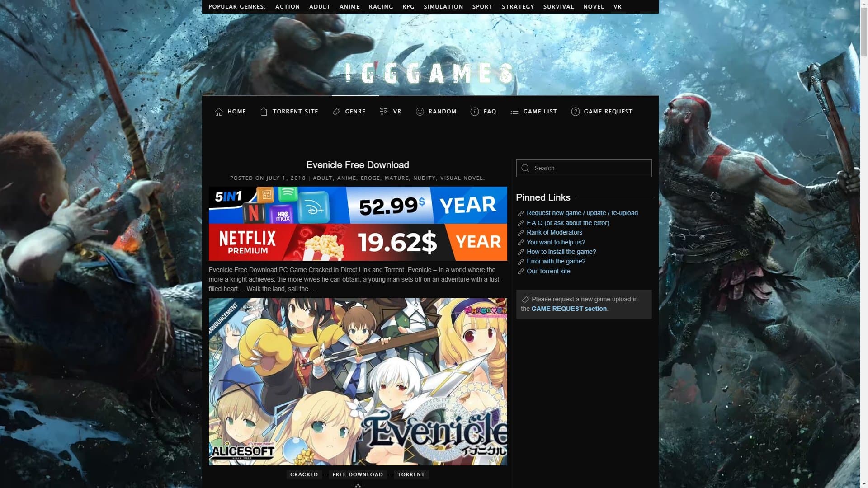Image resolution: width=868 pixels, height=488 pixels.
Task: Click the Home house icon
Action: (219, 112)
